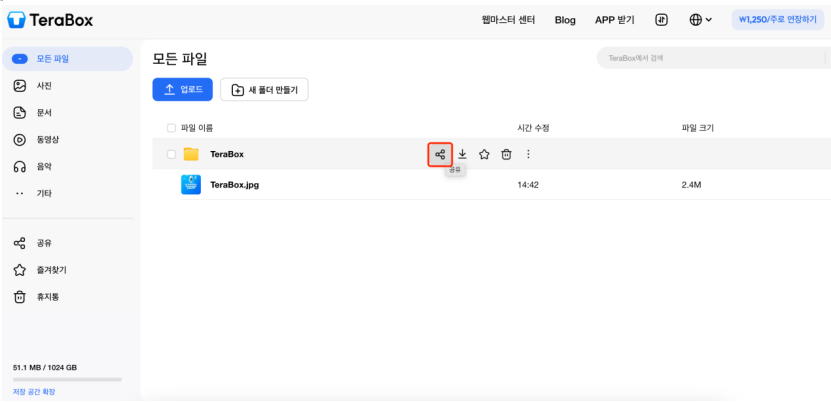Click the 14:42 modified time
The width and height of the screenshot is (831, 402).
[x=527, y=185]
